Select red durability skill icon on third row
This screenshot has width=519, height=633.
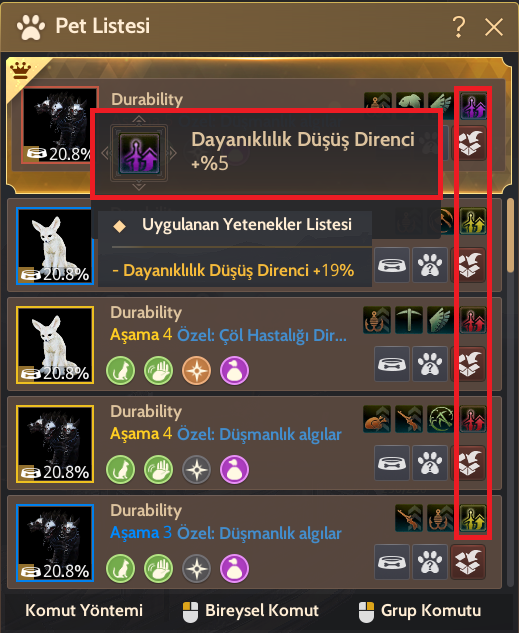click(x=473, y=320)
